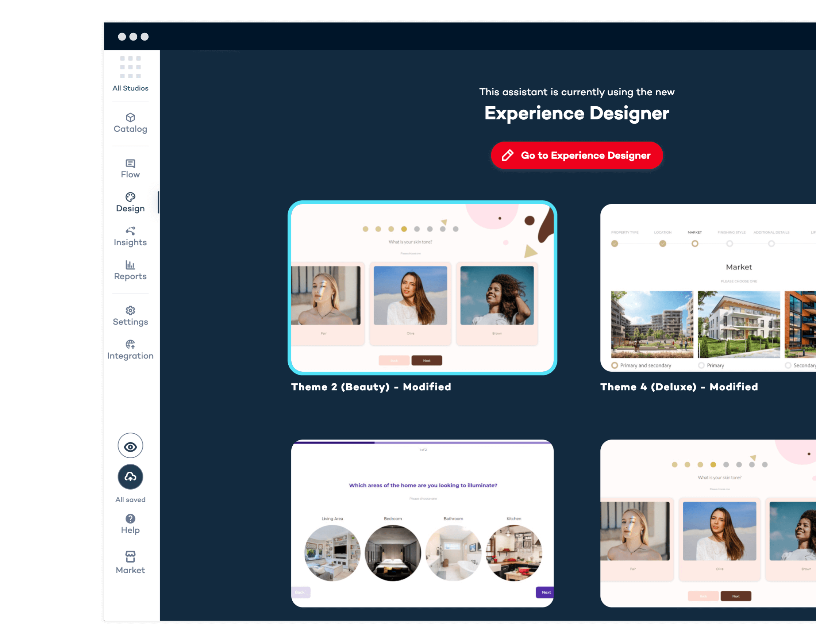Click All saved cloud icon
Image resolution: width=816 pixels, height=644 pixels.
click(x=131, y=476)
